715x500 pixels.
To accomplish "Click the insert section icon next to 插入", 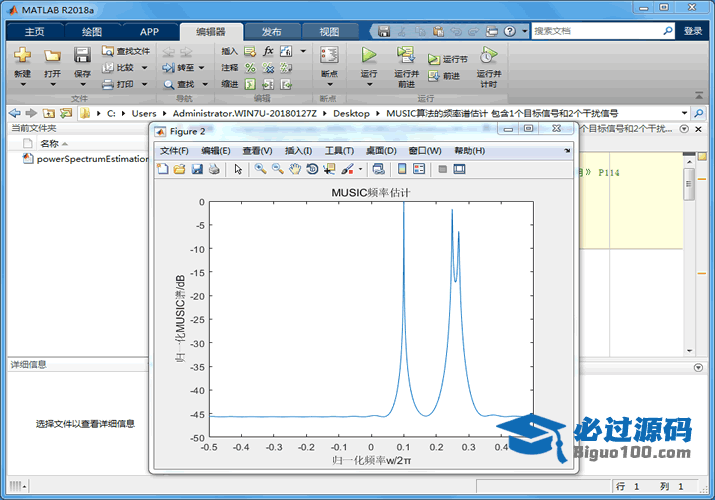I will click(x=250, y=51).
